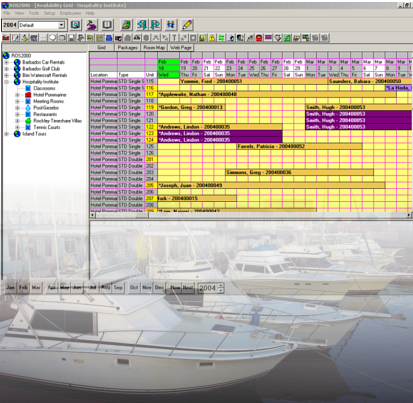This screenshot has height=403, width=413.
Task: Click the Mar month button
Action: pos(36,287)
